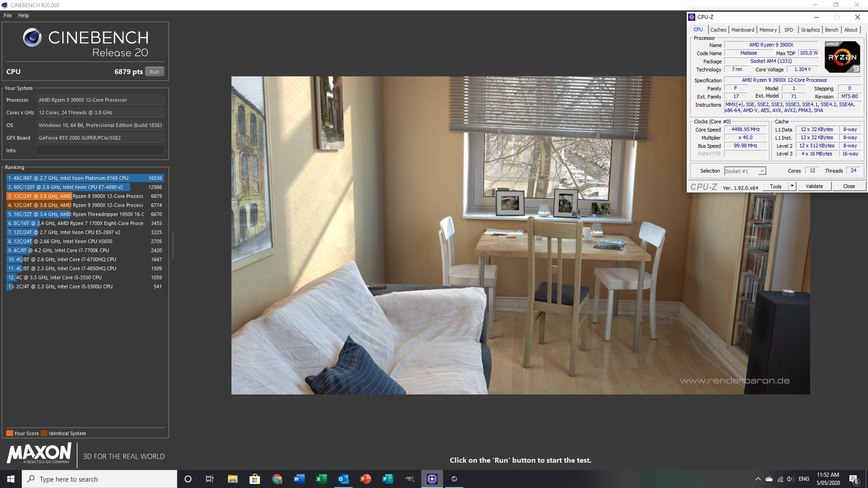Open Microsoft Word from the taskbar

[299, 479]
